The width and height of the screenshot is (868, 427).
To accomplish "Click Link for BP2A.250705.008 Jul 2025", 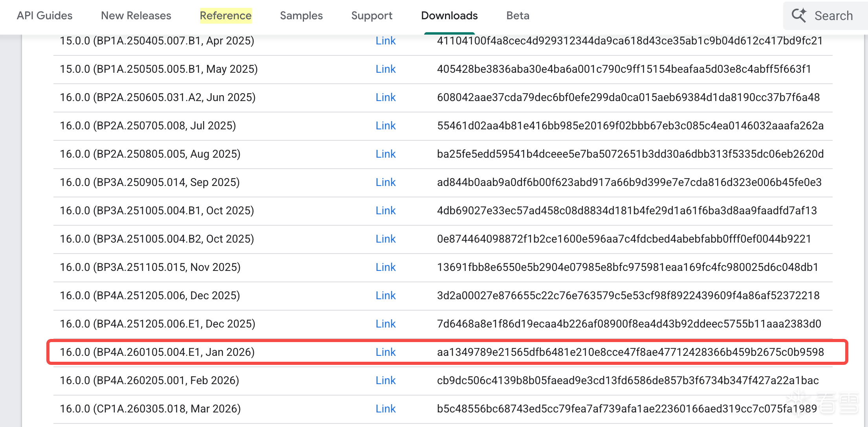I will [385, 126].
